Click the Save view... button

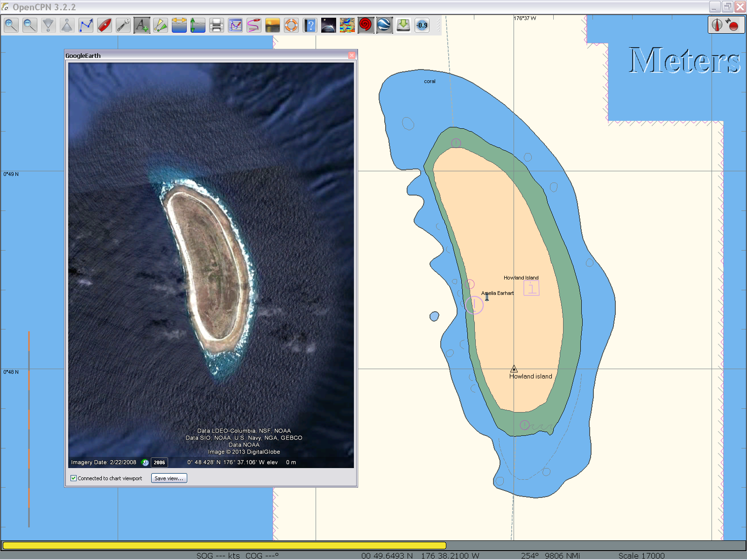click(x=169, y=478)
